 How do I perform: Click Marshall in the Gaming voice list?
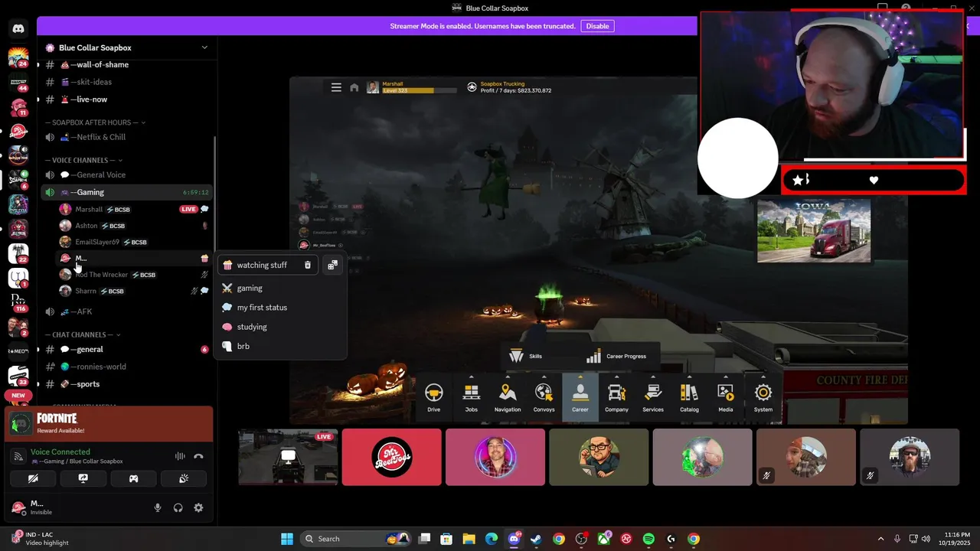click(x=134, y=209)
